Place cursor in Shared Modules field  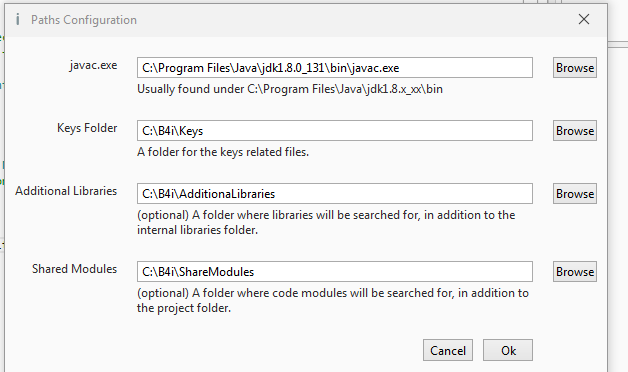click(335, 271)
